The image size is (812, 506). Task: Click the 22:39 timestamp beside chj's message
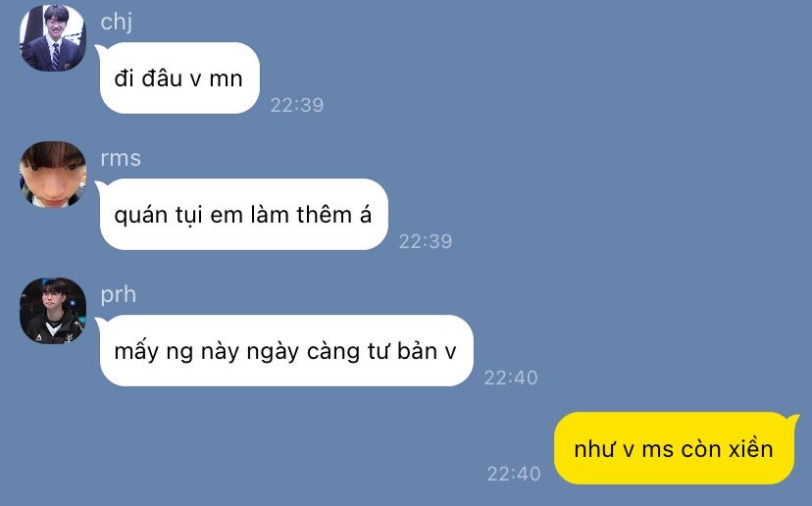pyautogui.click(x=297, y=105)
